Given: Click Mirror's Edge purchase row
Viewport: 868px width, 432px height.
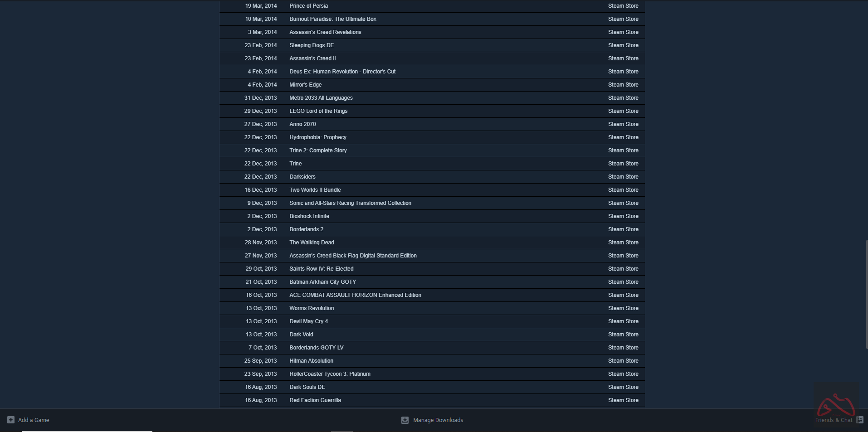Looking at the screenshot, I should [x=305, y=85].
